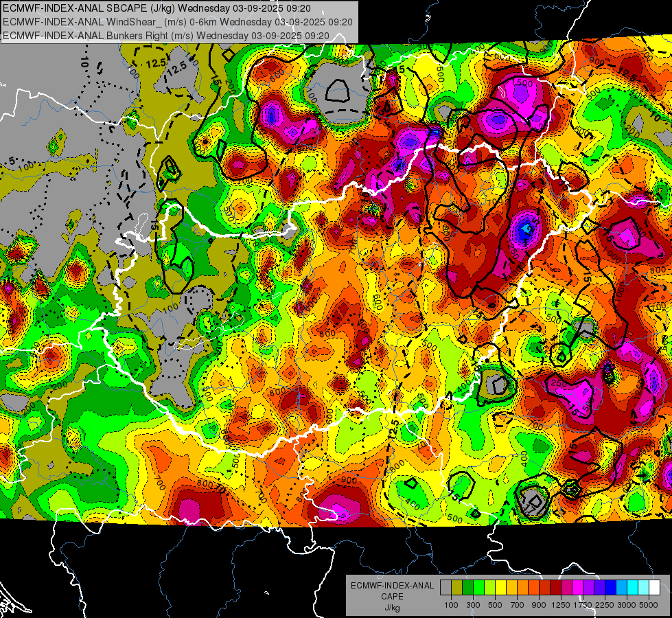
Task: Click the 2250 value on legend scale
Action: tap(605, 605)
